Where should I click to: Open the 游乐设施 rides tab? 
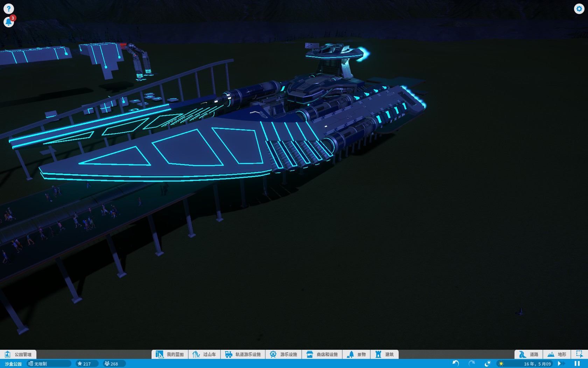283,354
